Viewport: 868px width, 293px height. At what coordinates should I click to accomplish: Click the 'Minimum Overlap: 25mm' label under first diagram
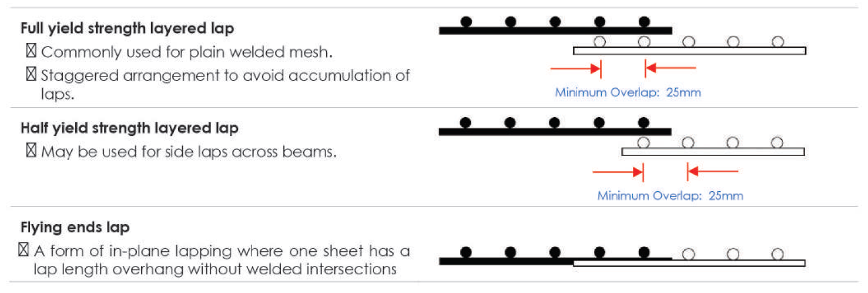coord(628,92)
